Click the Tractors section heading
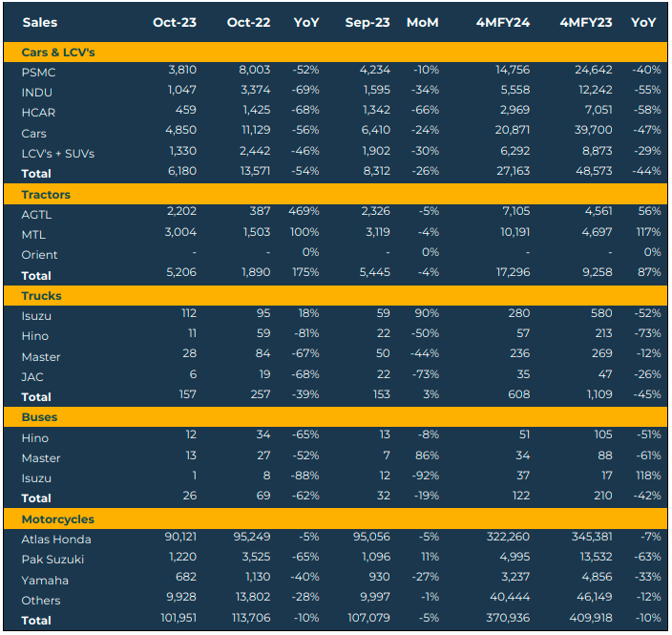This screenshot has height=635, width=672. click(46, 195)
